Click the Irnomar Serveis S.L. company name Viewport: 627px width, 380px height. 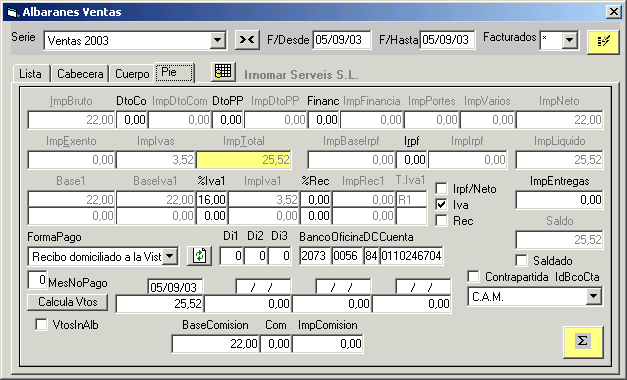(x=301, y=75)
